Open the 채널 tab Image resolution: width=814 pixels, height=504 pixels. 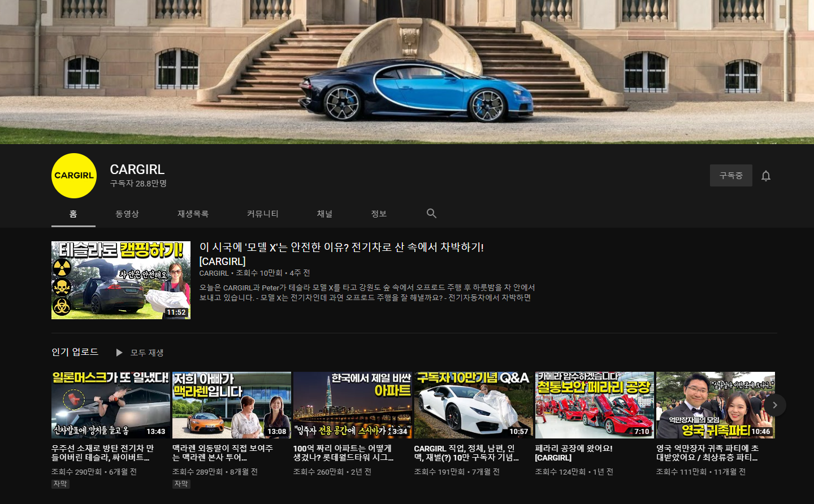[x=324, y=214]
